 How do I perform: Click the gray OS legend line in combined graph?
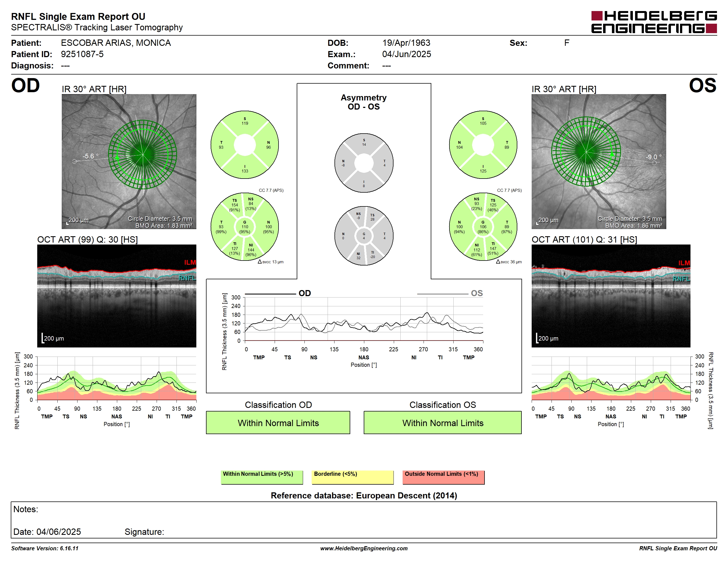click(442, 294)
